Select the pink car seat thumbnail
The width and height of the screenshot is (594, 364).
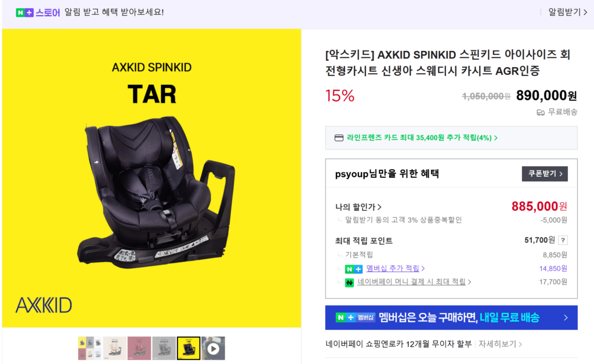[x=139, y=348]
